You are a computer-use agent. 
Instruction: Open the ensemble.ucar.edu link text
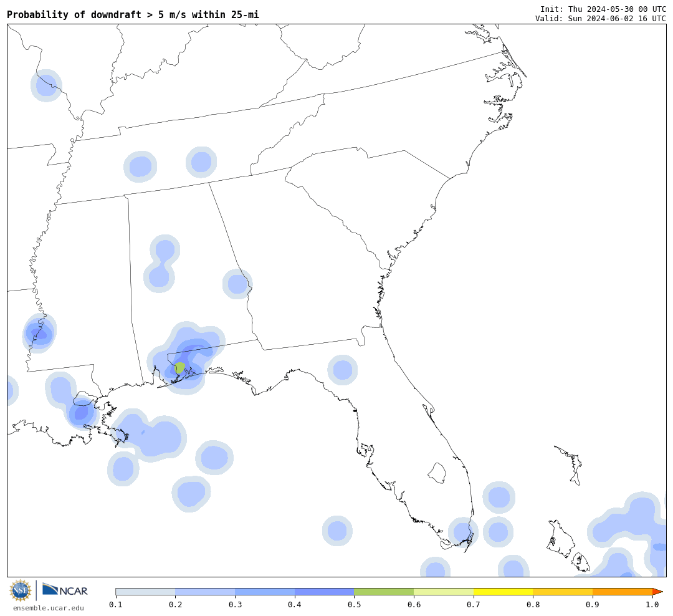coord(49,608)
